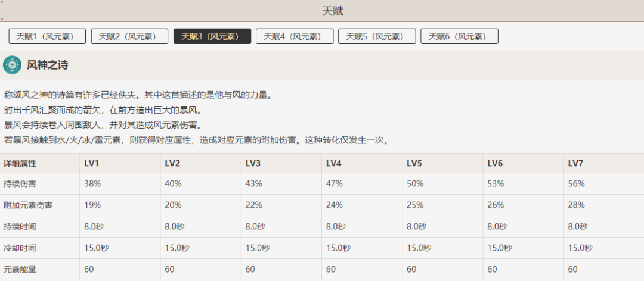Select the active 天赋3（风元素）tab
The height and width of the screenshot is (281, 644).
point(212,36)
